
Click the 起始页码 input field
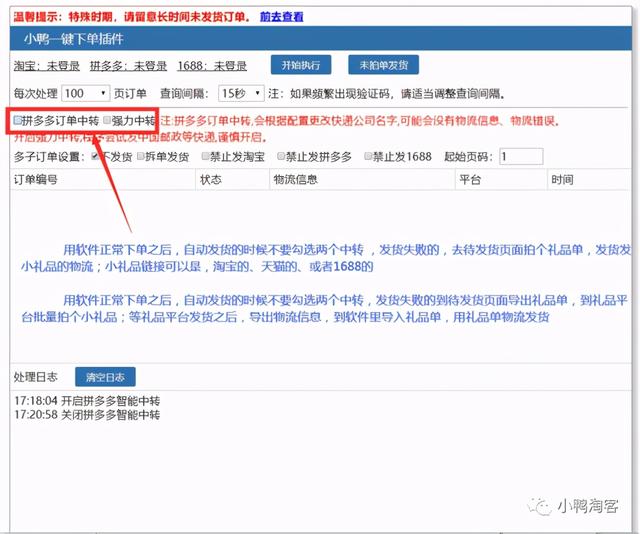coord(521,157)
